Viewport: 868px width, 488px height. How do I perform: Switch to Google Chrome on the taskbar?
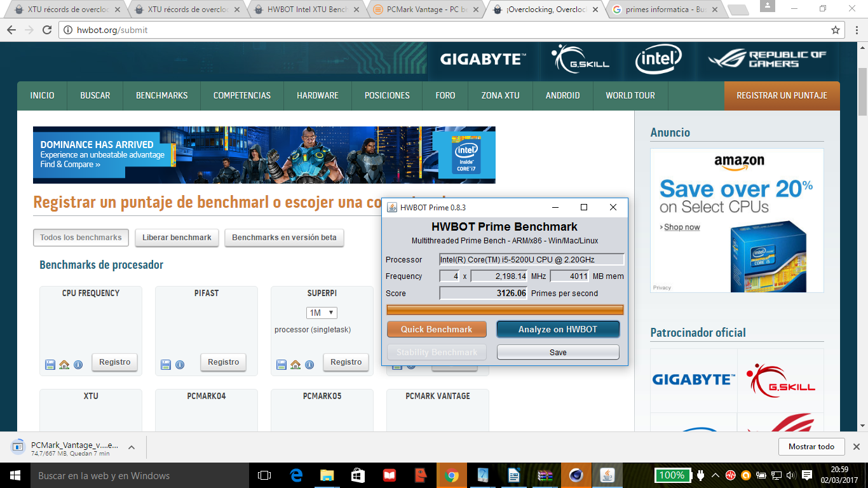coord(452,475)
